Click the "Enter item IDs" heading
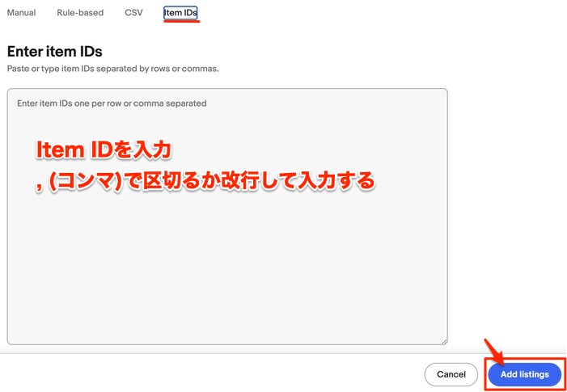The height and width of the screenshot is (392, 567). coord(54,51)
